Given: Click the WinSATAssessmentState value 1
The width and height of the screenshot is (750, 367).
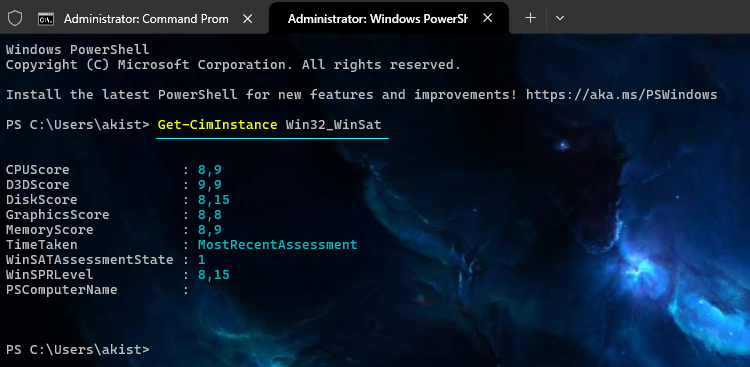Looking at the screenshot, I should (x=201, y=260).
